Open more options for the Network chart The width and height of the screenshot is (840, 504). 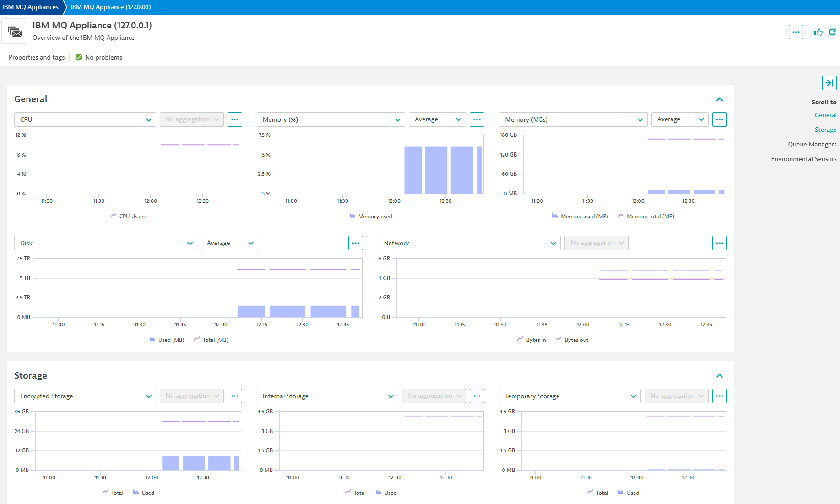tap(719, 243)
